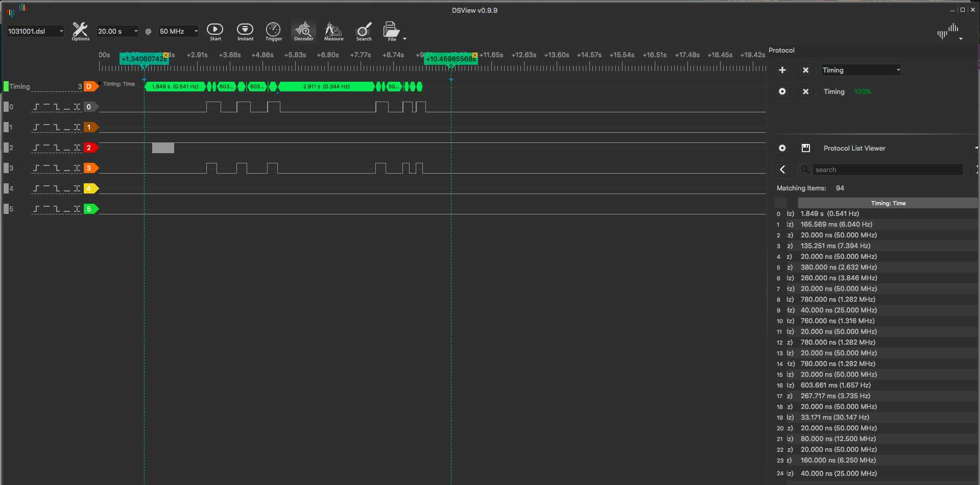Add a protocol decoder with plus button

tap(782, 70)
